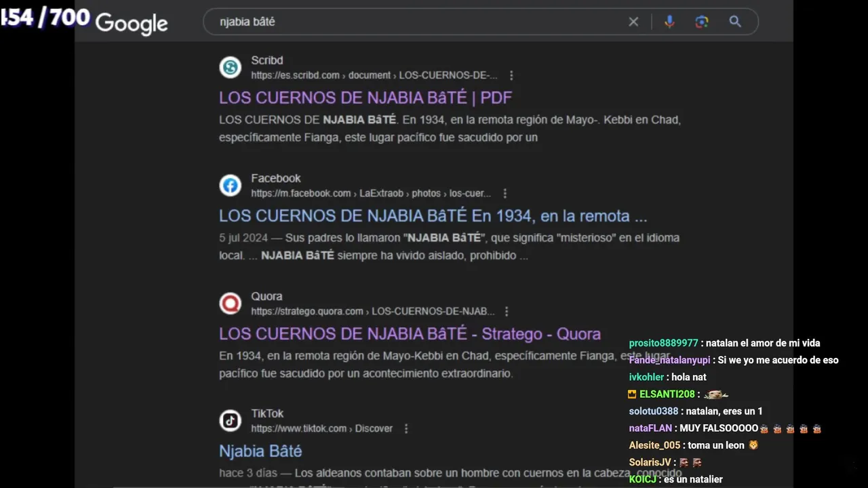Click the Google logo
The height and width of the screenshot is (488, 868).
(x=132, y=23)
